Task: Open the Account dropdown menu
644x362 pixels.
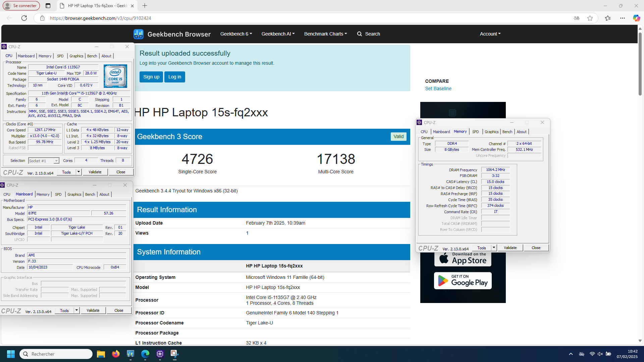Action: (490, 34)
